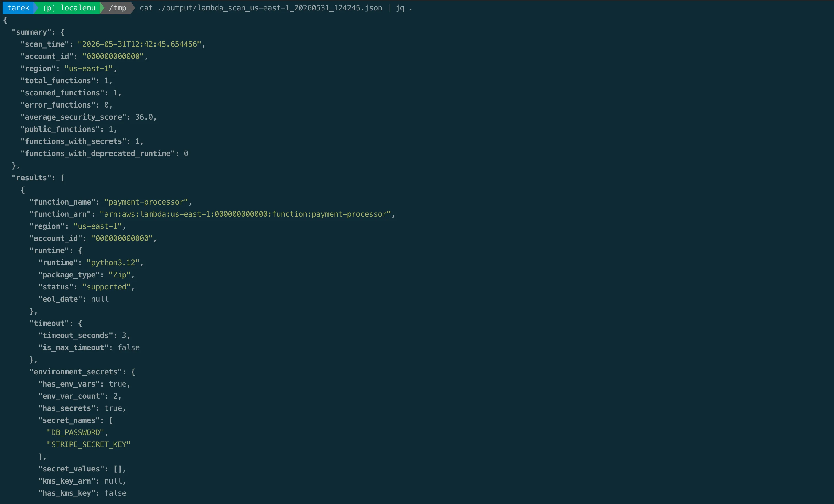Click the summary "account_id" value

[113, 57]
